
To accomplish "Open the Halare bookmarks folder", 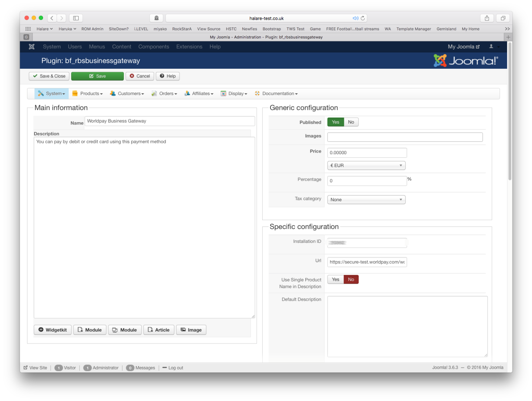I will (45, 29).
